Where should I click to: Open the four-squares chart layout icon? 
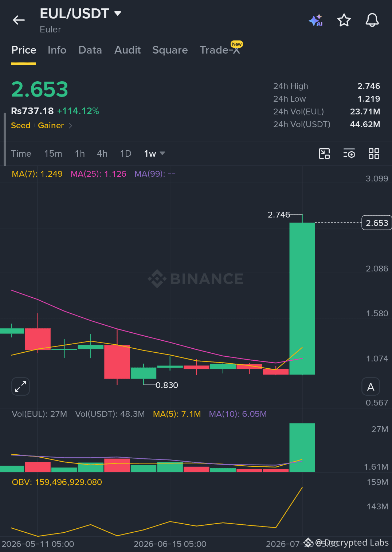click(374, 153)
